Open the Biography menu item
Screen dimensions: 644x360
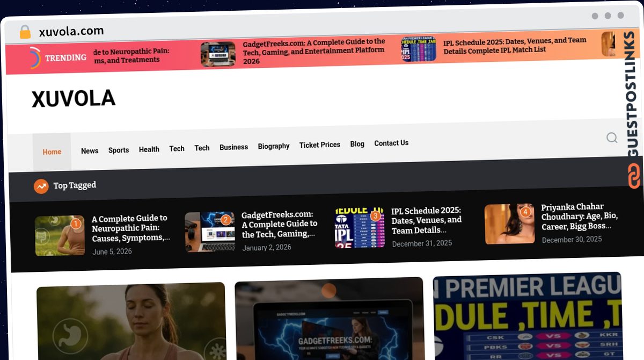pos(274,146)
